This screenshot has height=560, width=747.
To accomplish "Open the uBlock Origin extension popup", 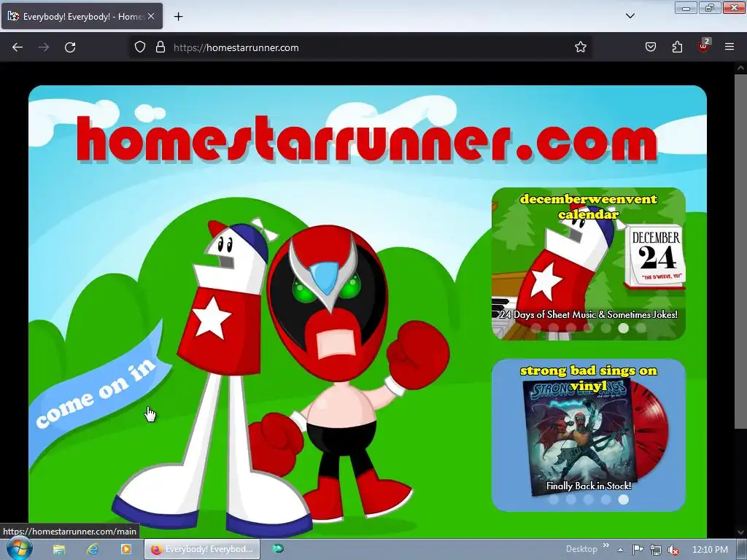I will 704,46.
